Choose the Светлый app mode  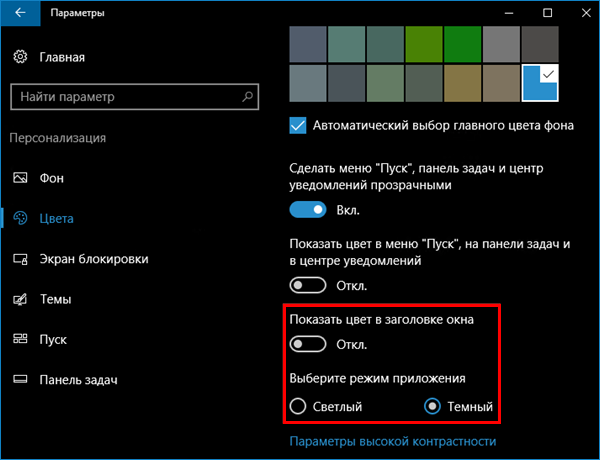(298, 406)
